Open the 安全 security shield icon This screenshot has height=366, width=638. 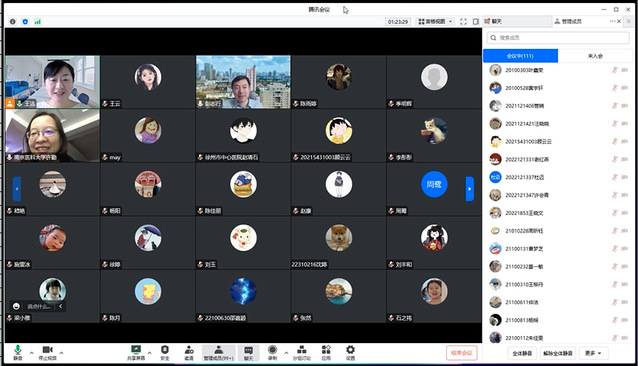point(165,352)
